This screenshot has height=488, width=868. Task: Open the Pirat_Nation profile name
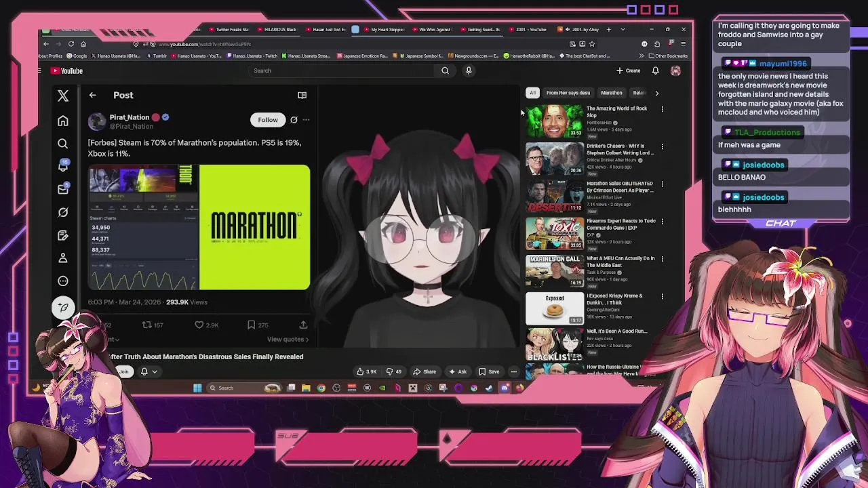coord(129,117)
